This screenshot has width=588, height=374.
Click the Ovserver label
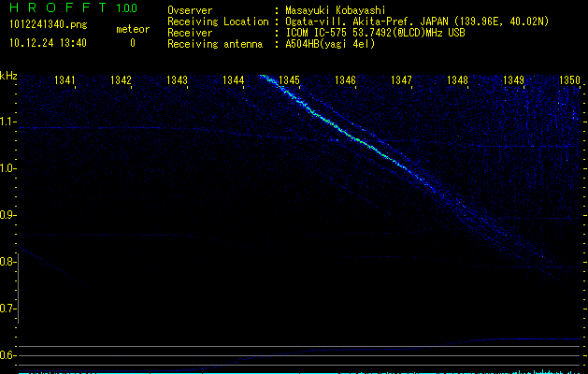click(x=190, y=10)
